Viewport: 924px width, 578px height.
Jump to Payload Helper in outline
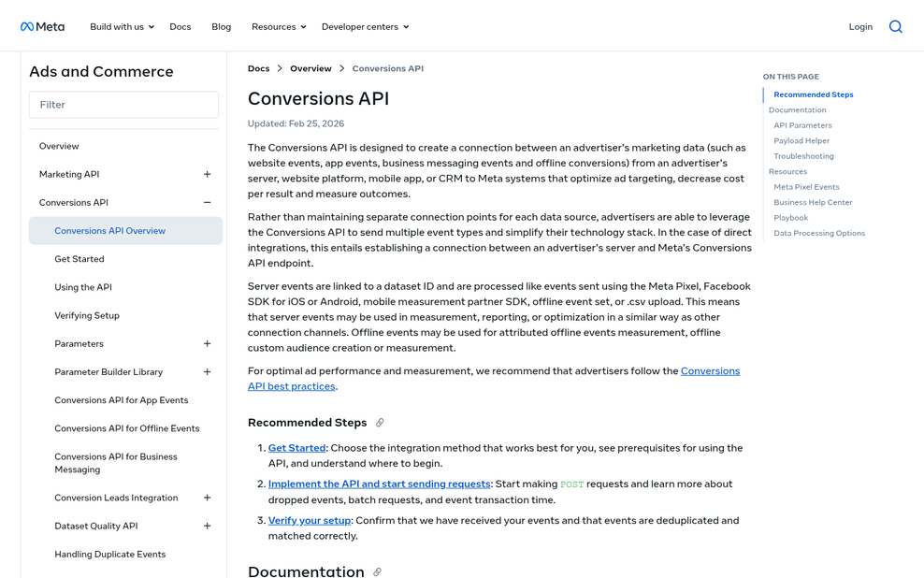[x=801, y=140]
